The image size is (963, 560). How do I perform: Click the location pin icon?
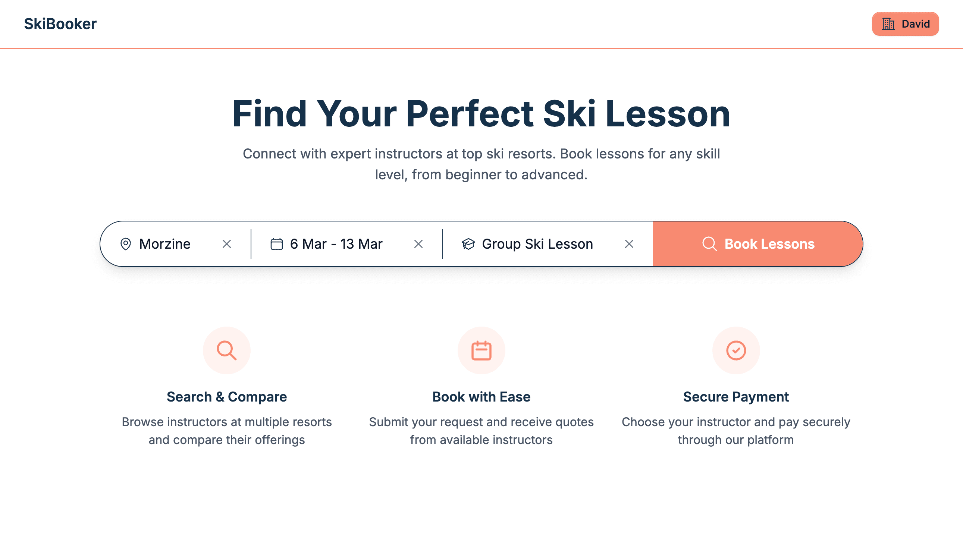click(126, 244)
